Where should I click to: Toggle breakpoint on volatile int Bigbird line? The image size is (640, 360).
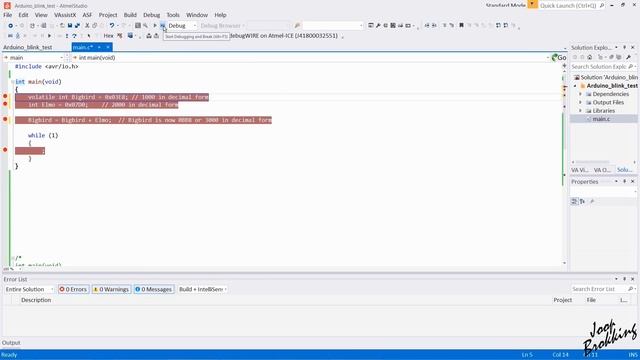pyautogui.click(x=5, y=96)
